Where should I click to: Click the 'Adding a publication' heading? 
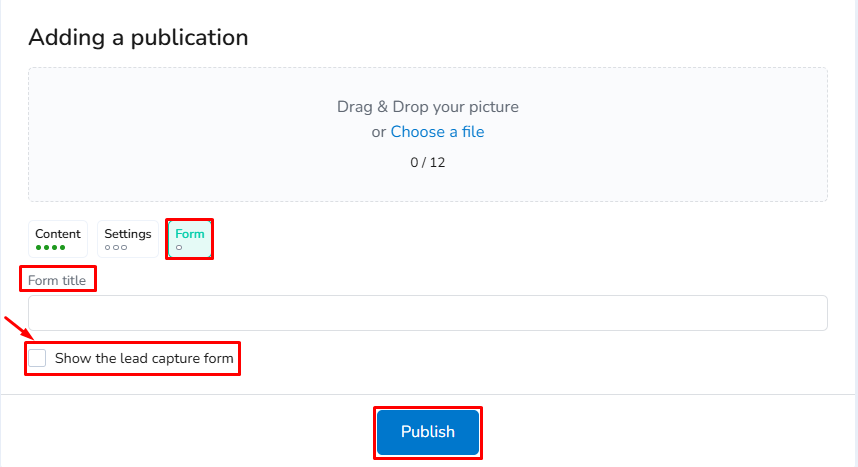138,38
